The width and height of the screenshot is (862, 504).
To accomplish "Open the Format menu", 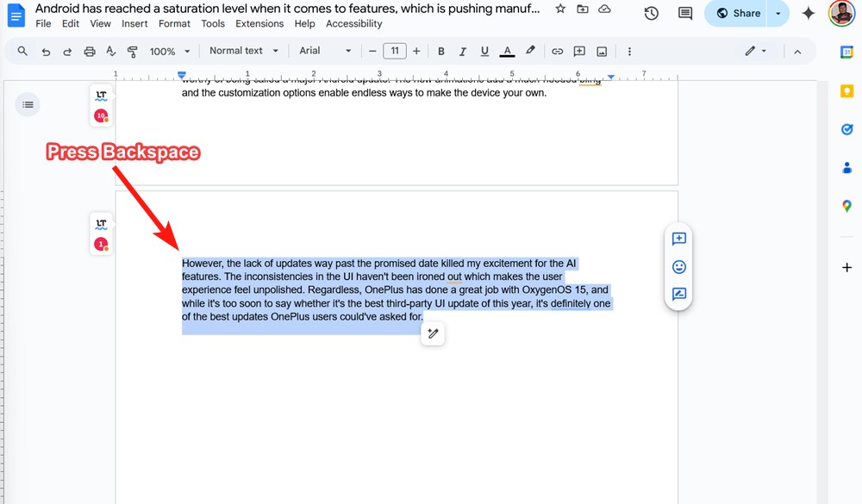I will [174, 24].
